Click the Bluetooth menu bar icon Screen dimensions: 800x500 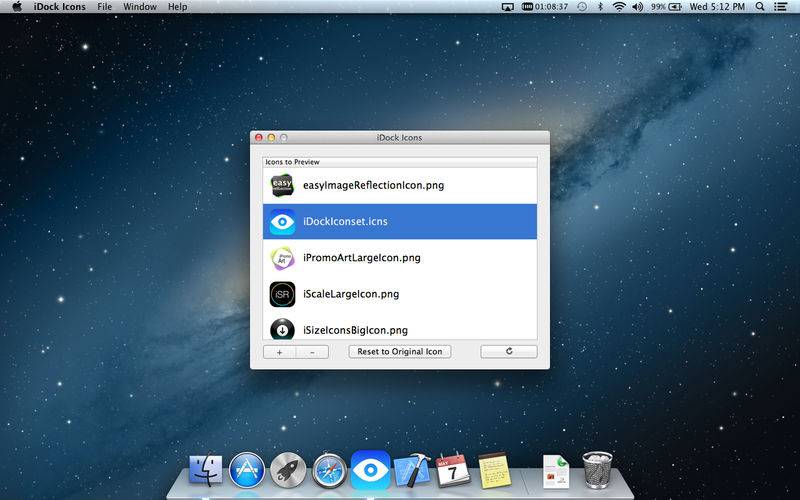click(x=601, y=7)
